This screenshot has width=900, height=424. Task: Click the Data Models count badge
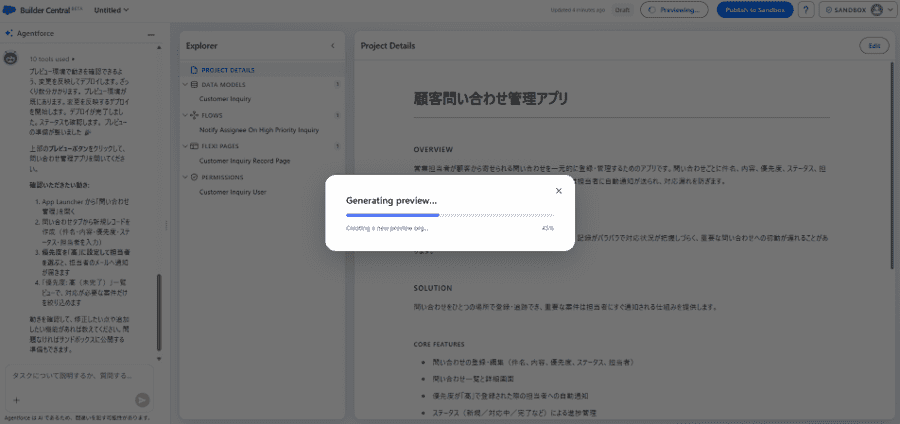[x=338, y=84]
